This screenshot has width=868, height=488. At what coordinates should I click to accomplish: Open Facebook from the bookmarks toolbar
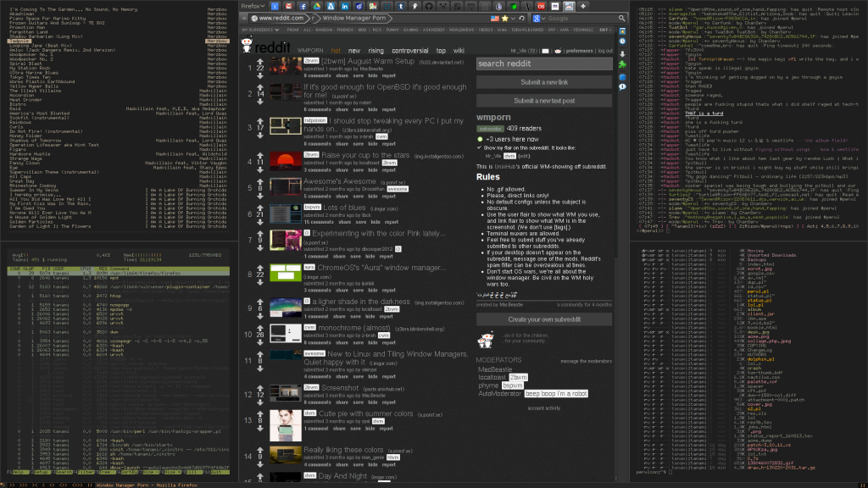pyautogui.click(x=303, y=5)
